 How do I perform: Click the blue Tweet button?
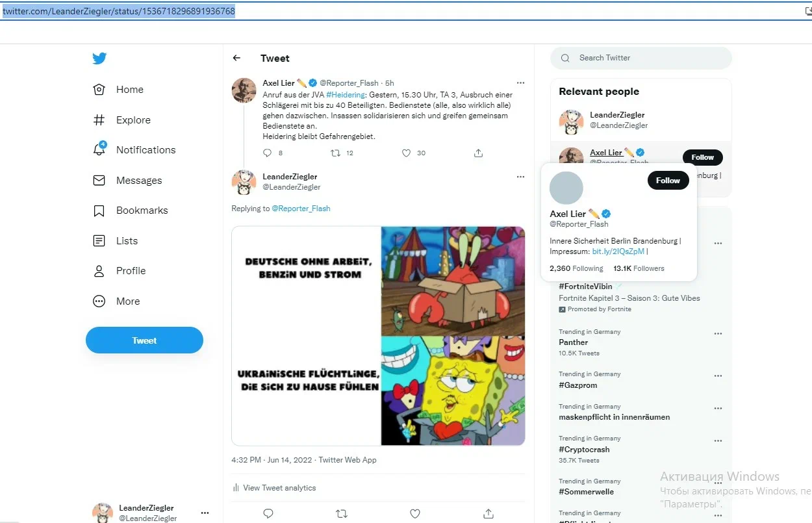[144, 340]
